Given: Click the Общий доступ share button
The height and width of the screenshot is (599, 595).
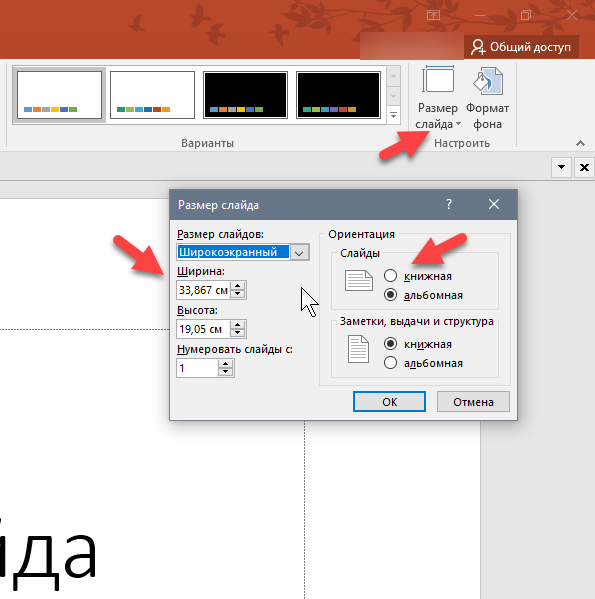Looking at the screenshot, I should (x=521, y=47).
